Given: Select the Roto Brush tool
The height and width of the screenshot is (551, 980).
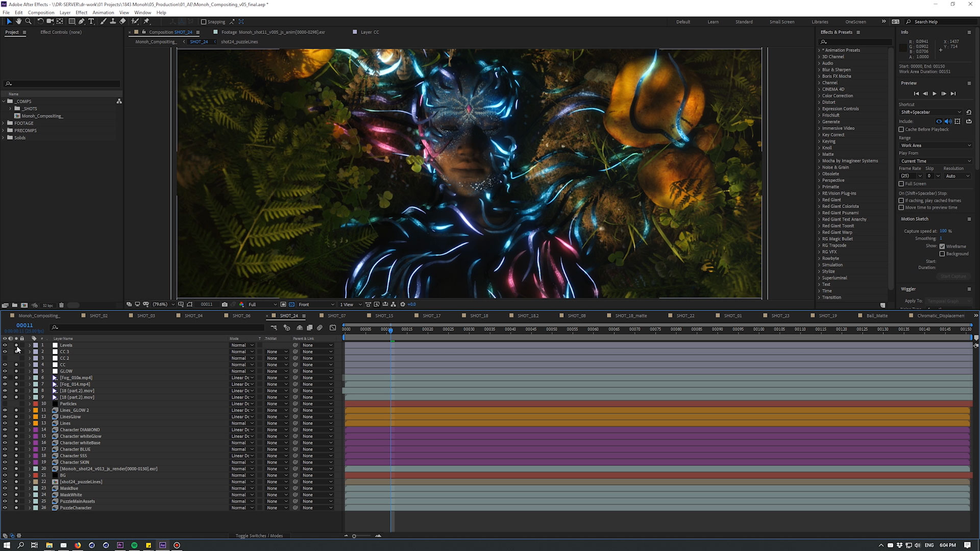Looking at the screenshot, I should click(135, 21).
